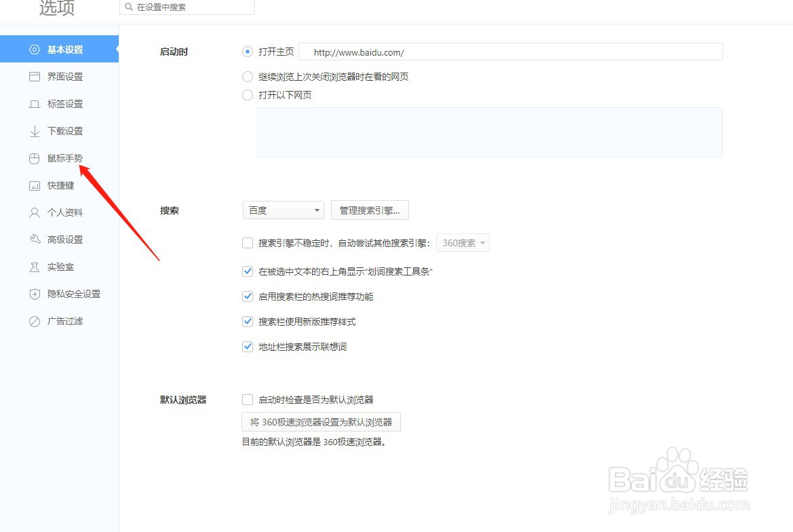This screenshot has width=793, height=532.
Task: Switch to 高级设置 section
Action: (34, 239)
